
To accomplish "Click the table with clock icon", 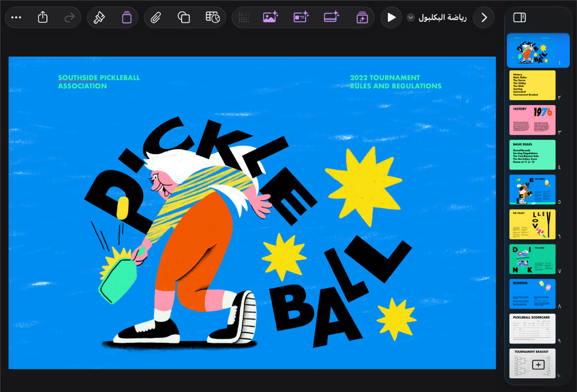I will pos(212,17).
